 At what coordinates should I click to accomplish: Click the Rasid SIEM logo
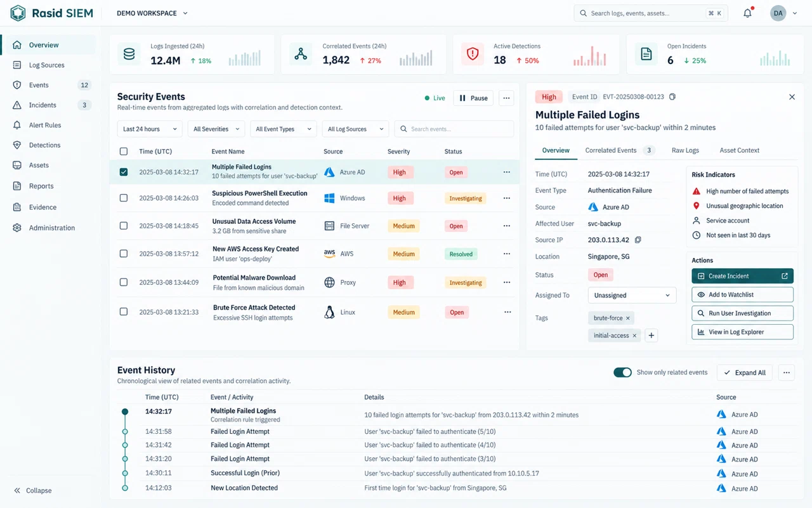(52, 13)
